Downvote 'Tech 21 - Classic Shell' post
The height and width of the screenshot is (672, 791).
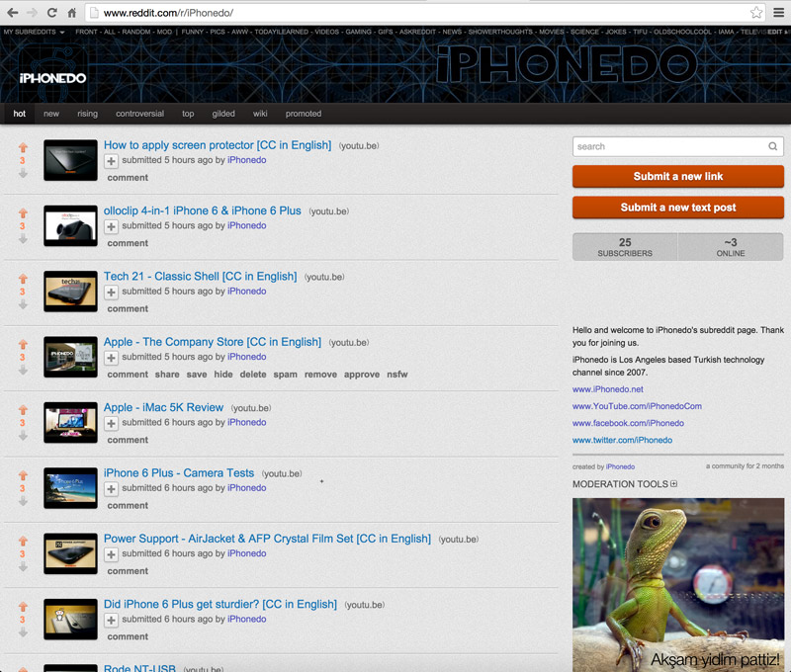23,304
